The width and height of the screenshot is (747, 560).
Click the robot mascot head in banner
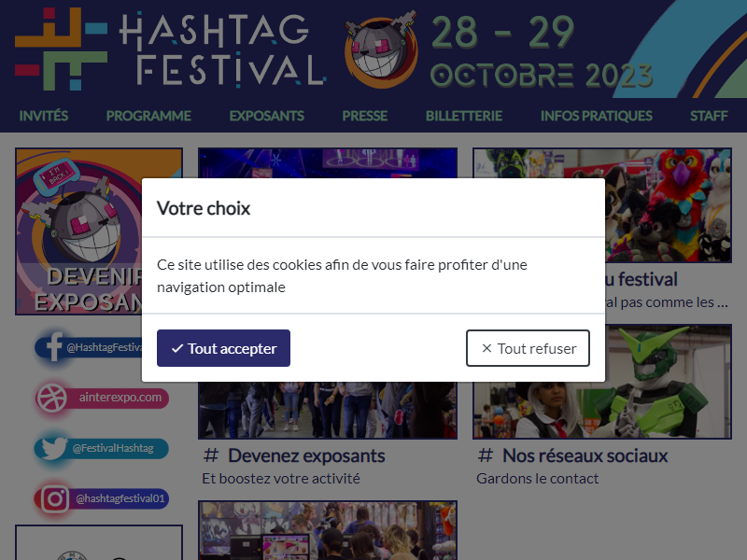[381, 50]
